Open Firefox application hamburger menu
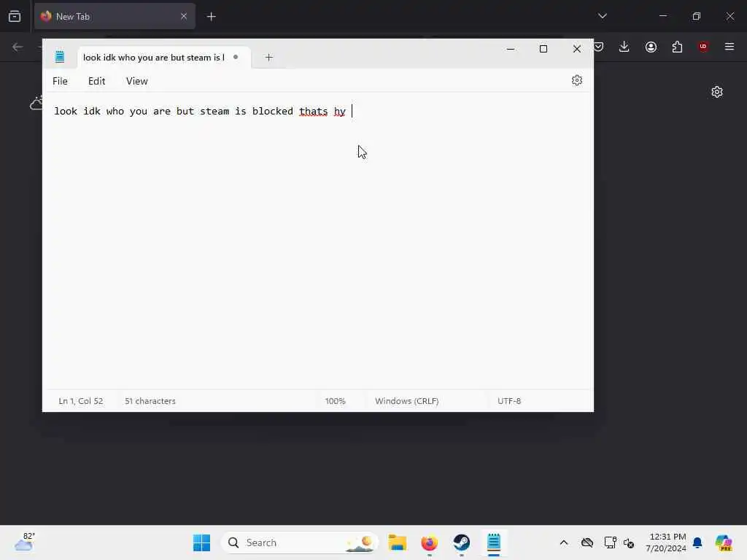 [x=729, y=47]
